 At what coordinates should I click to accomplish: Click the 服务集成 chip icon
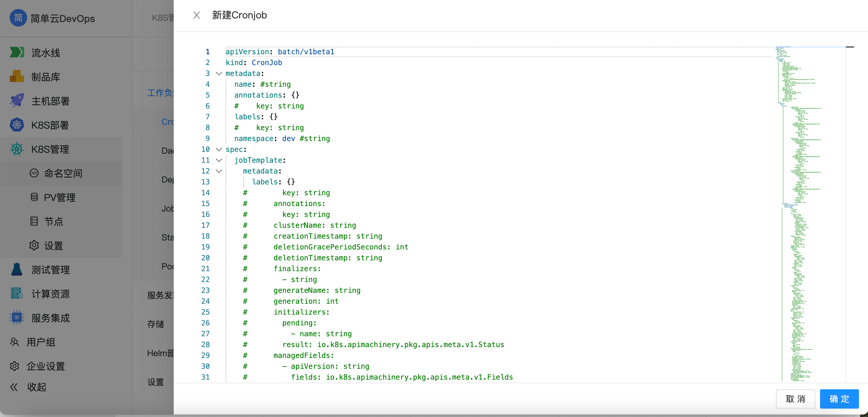(x=17, y=318)
